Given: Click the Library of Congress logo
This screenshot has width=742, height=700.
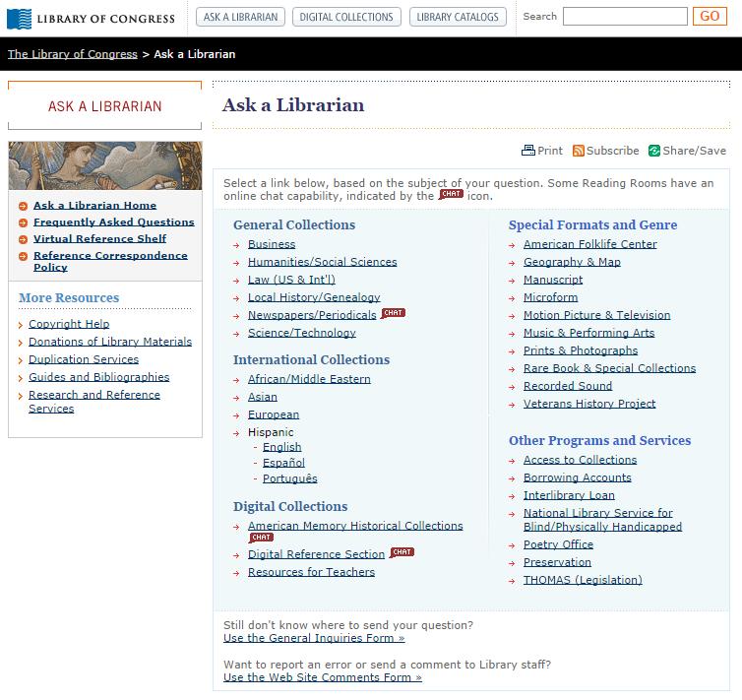Looking at the screenshot, I should coord(91,19).
